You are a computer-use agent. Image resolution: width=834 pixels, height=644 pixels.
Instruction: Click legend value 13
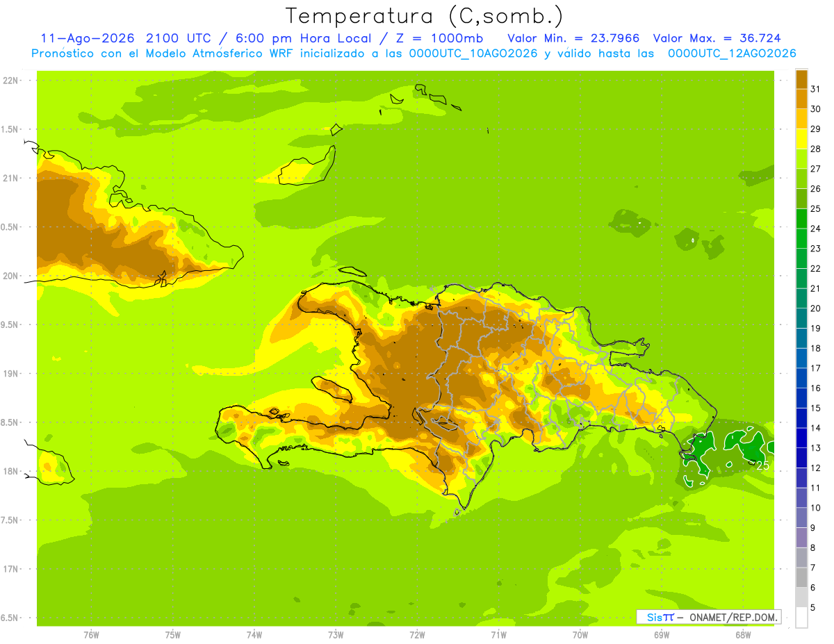pyautogui.click(x=815, y=448)
